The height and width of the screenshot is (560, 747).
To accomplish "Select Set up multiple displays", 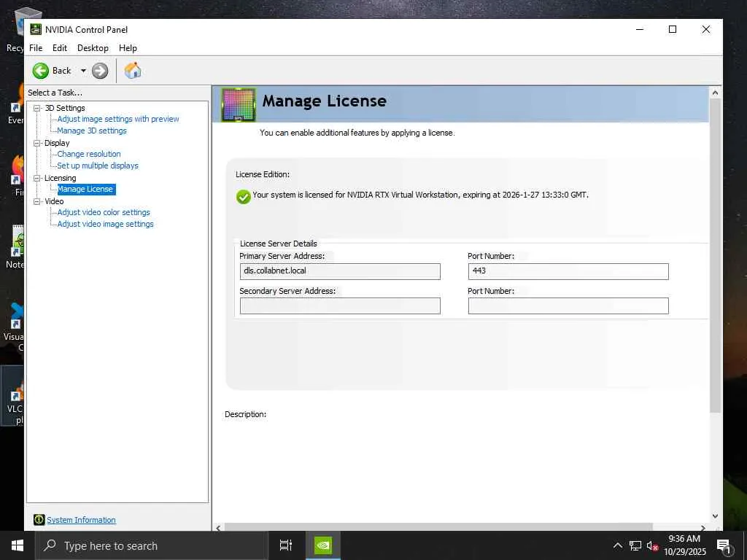I will 98,166.
